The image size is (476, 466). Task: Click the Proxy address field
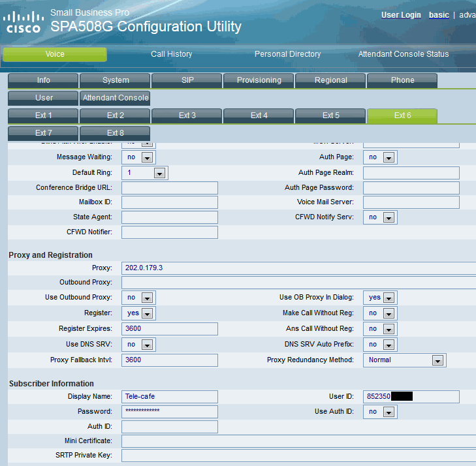pyautogui.click(x=298, y=268)
